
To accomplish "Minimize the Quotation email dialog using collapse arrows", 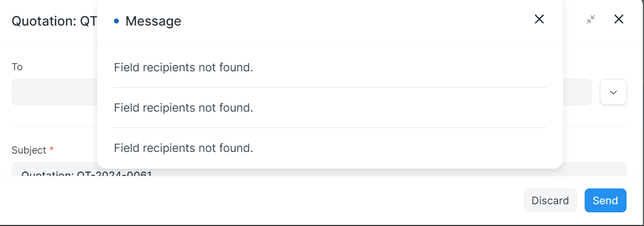I will click(x=591, y=19).
